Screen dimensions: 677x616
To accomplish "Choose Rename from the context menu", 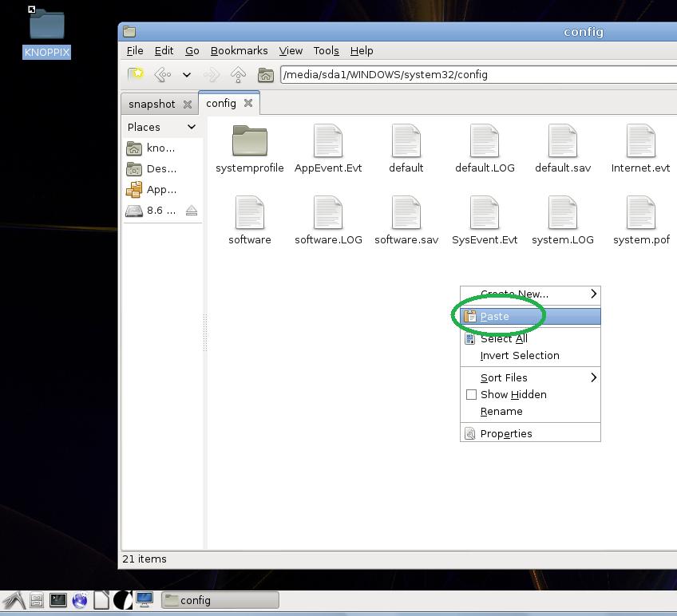I will (x=530, y=412).
